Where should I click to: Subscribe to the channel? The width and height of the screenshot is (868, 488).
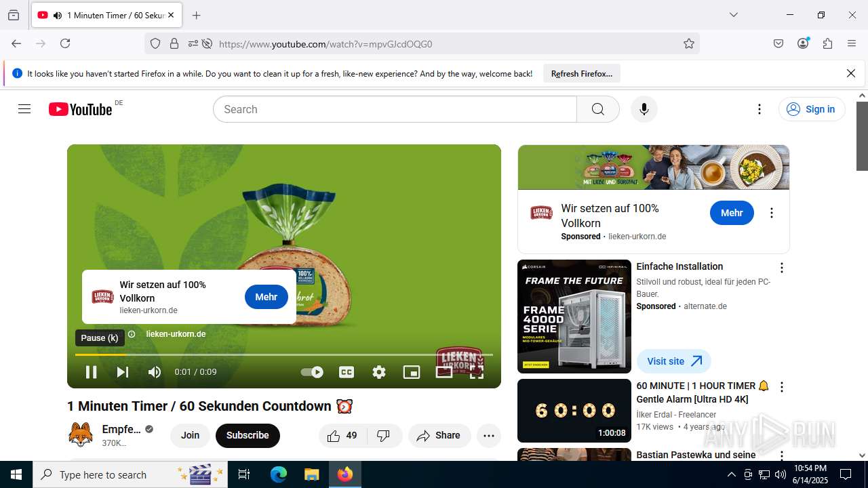point(248,436)
